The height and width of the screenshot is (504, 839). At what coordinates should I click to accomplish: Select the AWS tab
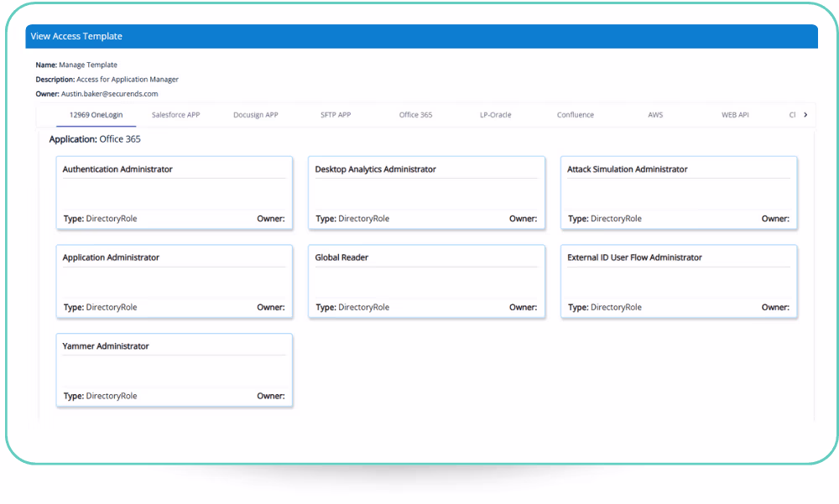(655, 115)
